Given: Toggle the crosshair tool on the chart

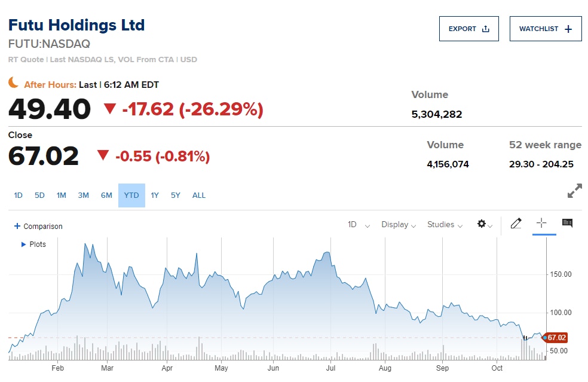Looking at the screenshot, I should click(541, 223).
